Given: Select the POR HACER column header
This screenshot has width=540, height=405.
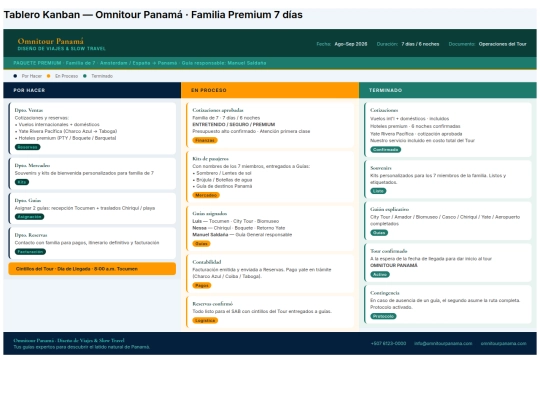Looking at the screenshot, I should (92, 90).
